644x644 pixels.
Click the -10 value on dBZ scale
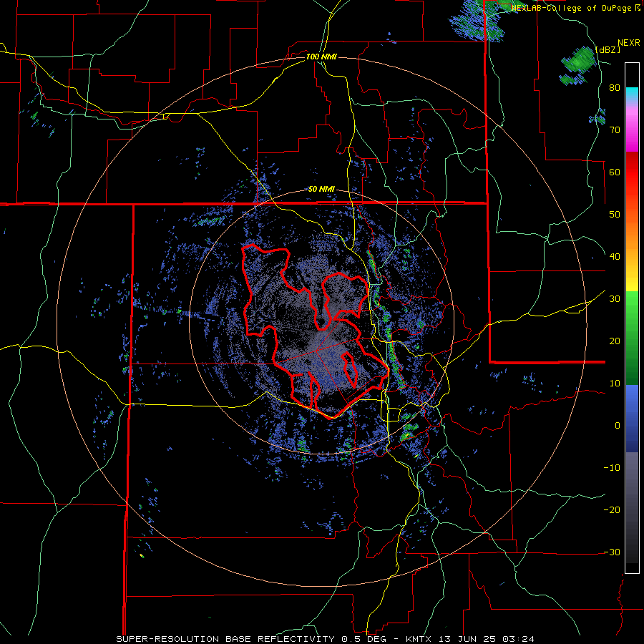click(x=612, y=468)
